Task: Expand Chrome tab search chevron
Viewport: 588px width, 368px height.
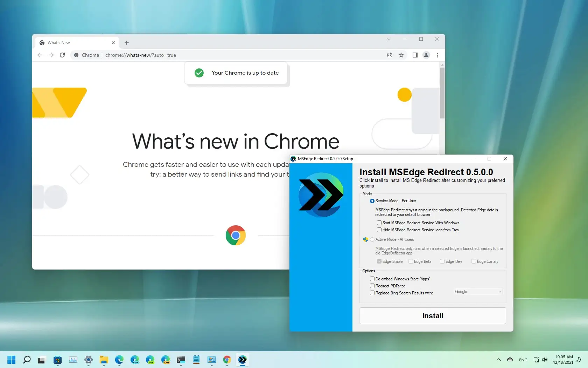Action: pos(388,39)
